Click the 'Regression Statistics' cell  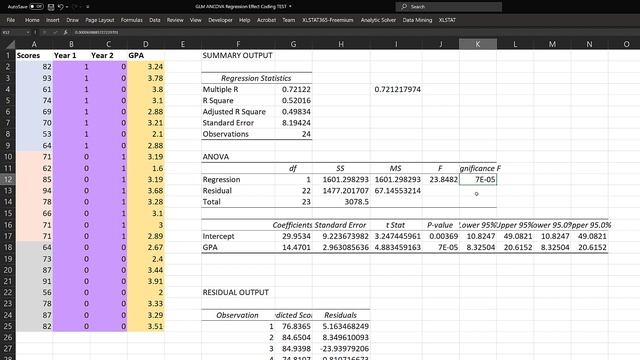tap(256, 78)
